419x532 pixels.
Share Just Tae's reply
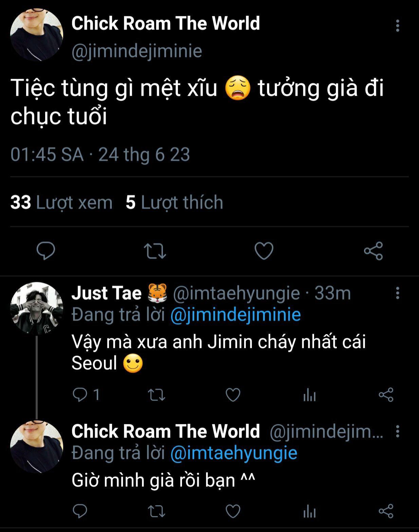pos(386,395)
